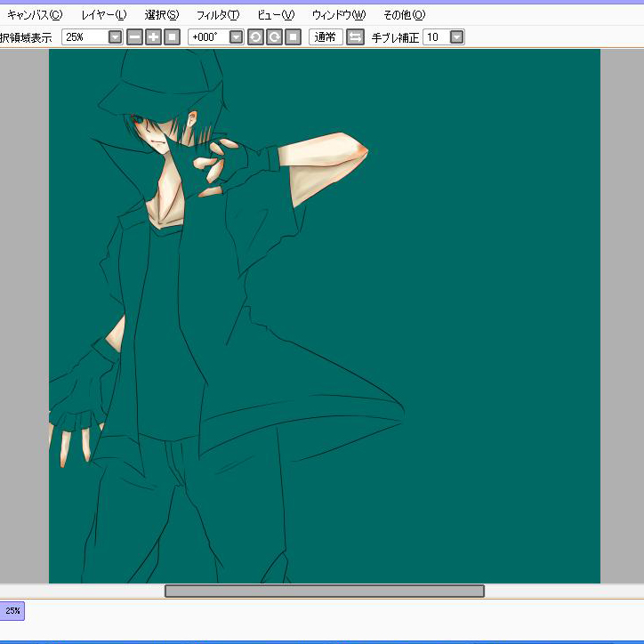This screenshot has height=644, width=644.
Task: Toggle the 通常 normal display mode
Action: pos(326,37)
